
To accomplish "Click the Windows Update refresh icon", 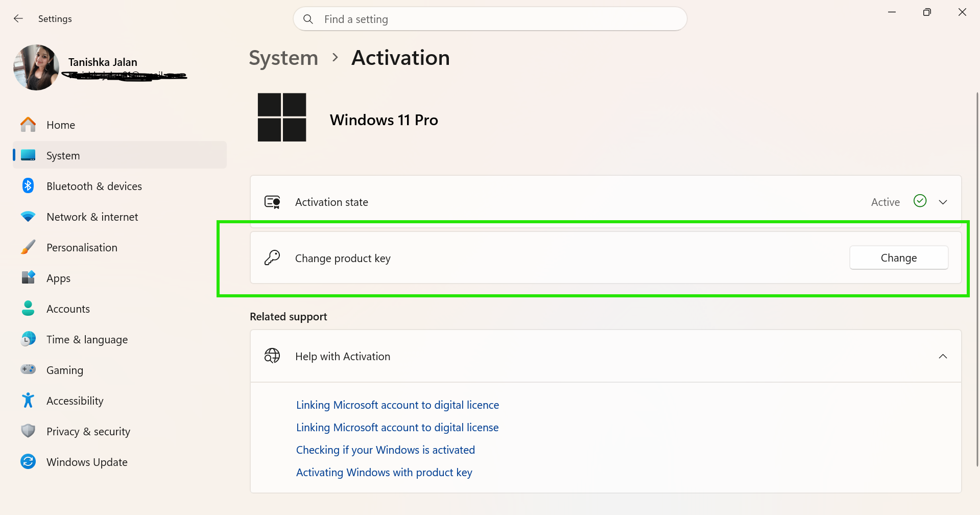I will [x=28, y=461].
